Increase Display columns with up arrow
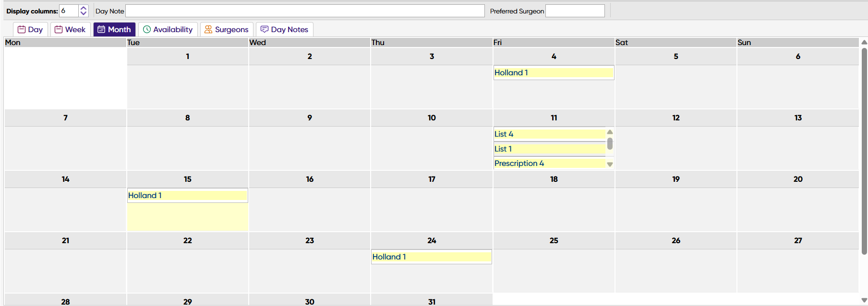 tap(84, 8)
